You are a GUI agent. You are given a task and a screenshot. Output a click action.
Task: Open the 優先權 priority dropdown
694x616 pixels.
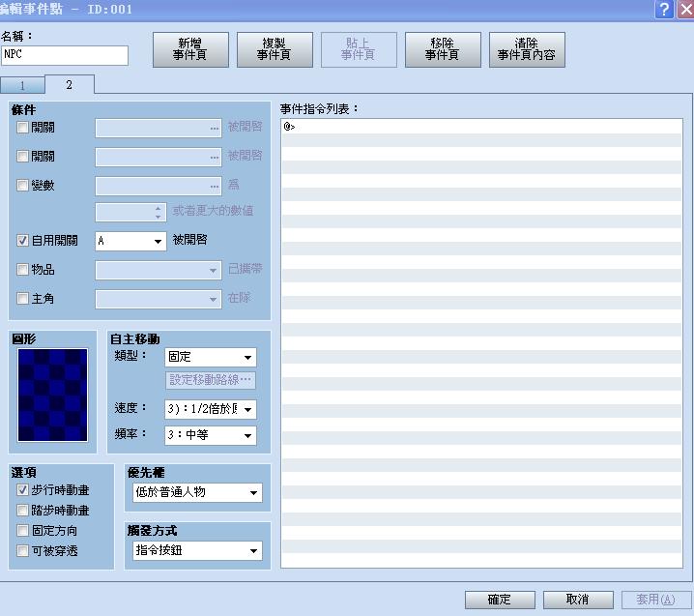(x=197, y=492)
